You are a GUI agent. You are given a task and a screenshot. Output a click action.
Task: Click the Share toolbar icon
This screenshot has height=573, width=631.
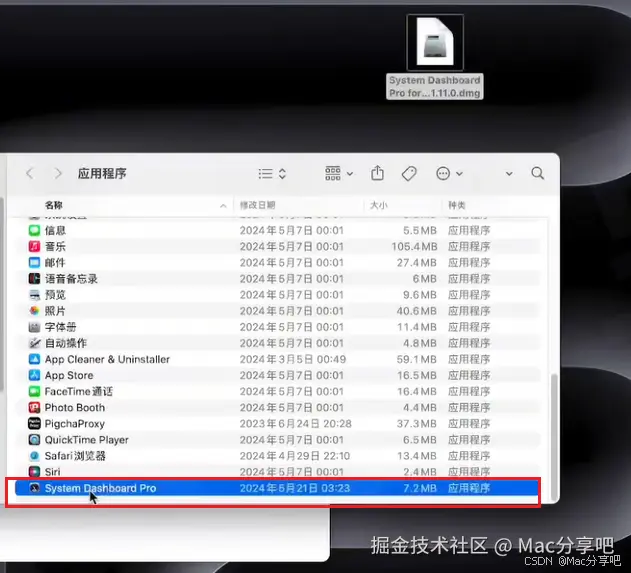[x=377, y=173]
